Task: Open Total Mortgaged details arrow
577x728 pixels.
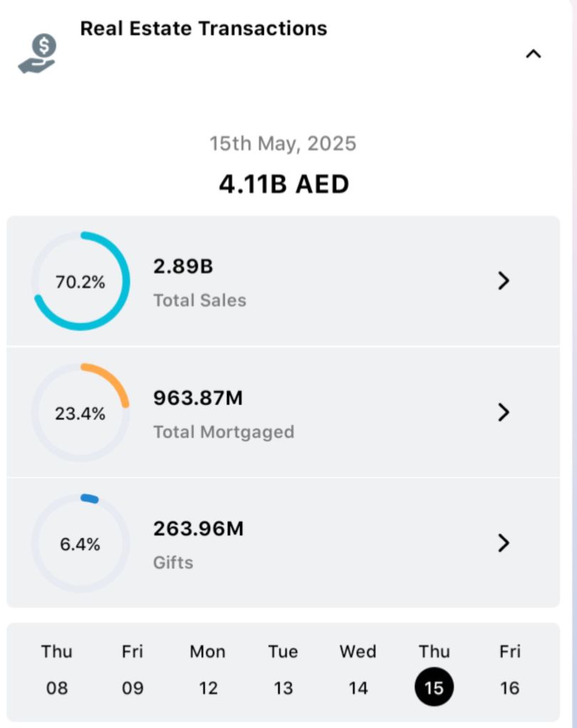Action: click(504, 412)
